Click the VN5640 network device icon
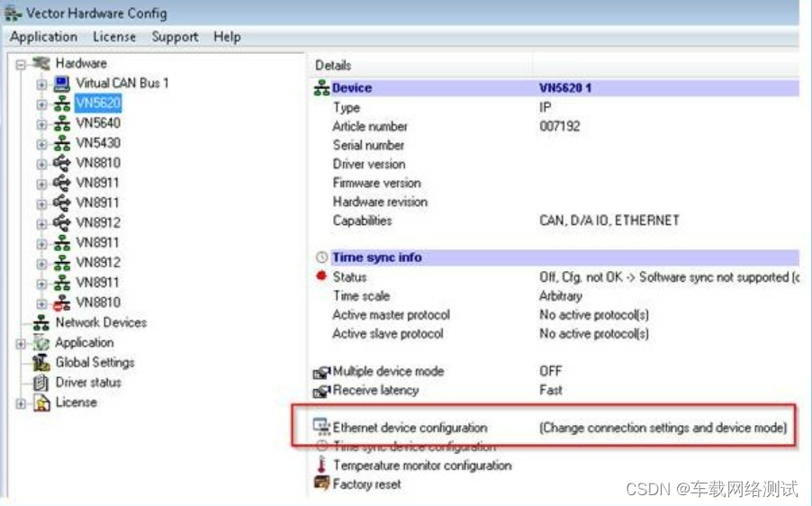 (x=61, y=123)
